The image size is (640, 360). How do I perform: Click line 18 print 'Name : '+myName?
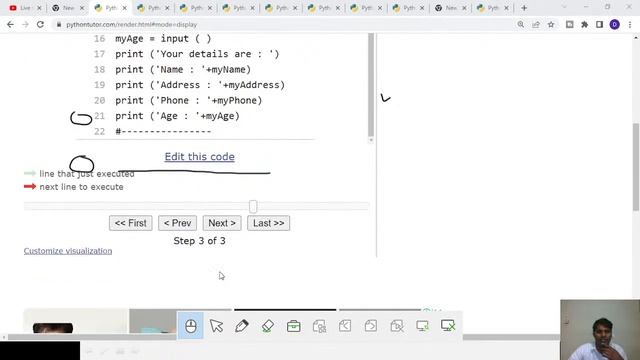(183, 69)
